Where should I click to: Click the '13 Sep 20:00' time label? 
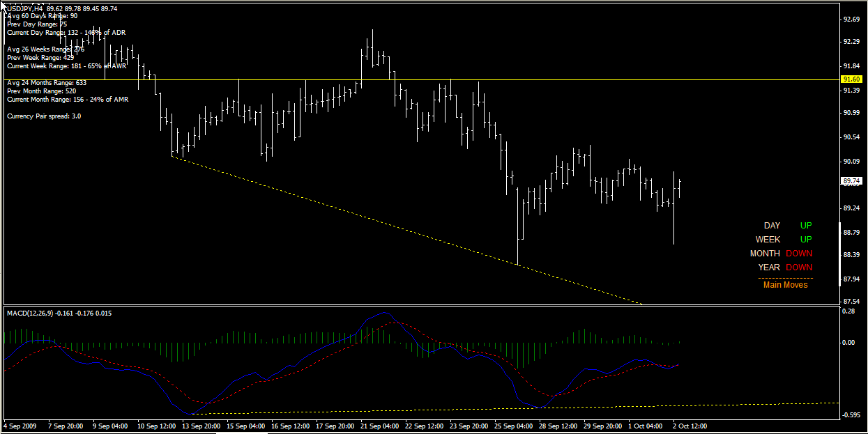(x=201, y=425)
